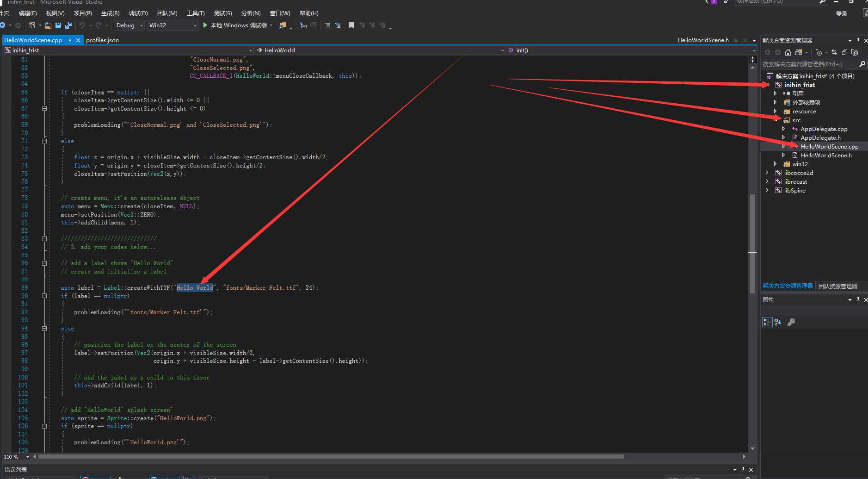Click the editor vertical scrollbar thumb
Image resolution: width=868 pixels, height=479 pixels.
pos(752,244)
